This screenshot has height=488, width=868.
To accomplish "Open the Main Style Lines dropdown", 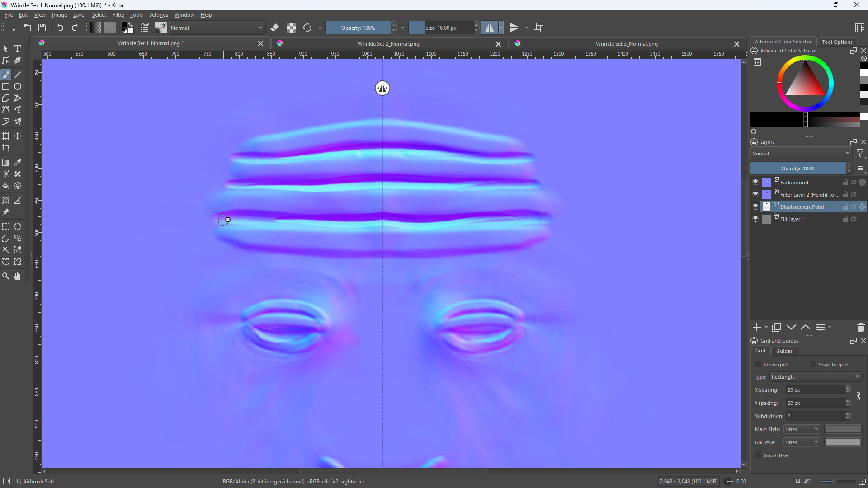I will click(802, 429).
